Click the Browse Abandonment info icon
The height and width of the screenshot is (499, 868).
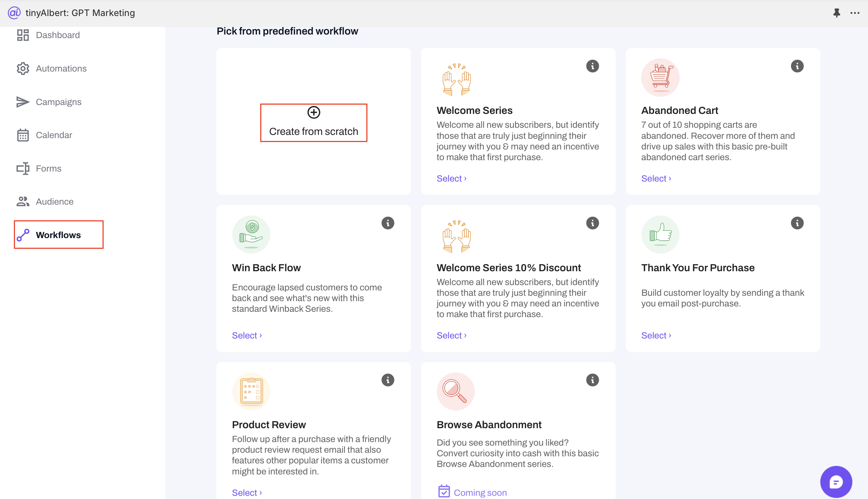click(x=592, y=380)
